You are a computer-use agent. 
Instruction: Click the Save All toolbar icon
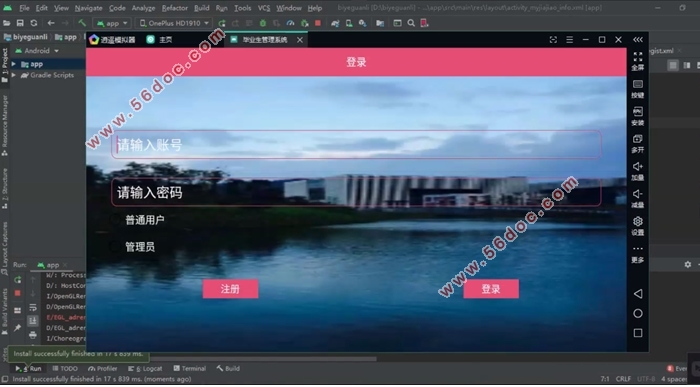(20, 23)
